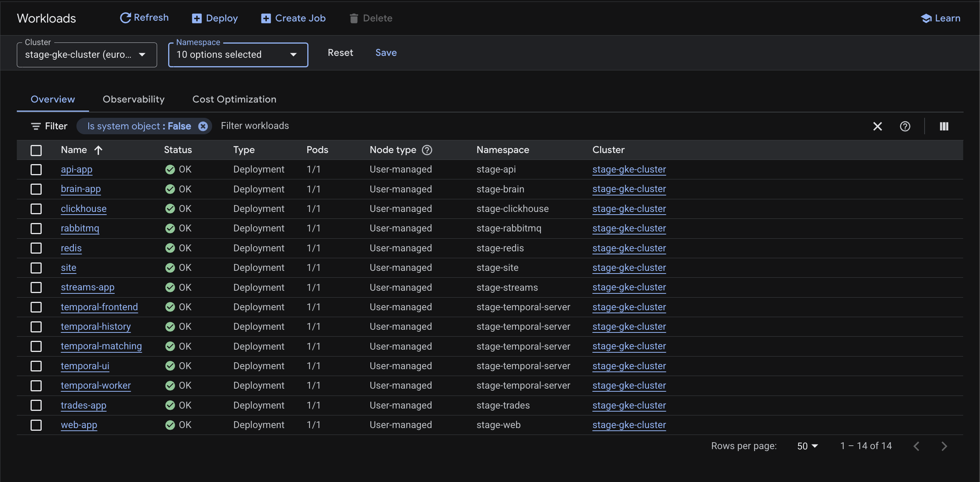This screenshot has width=980, height=482.
Task: Tick the checkbox for temporal-ui
Action: pyautogui.click(x=36, y=366)
